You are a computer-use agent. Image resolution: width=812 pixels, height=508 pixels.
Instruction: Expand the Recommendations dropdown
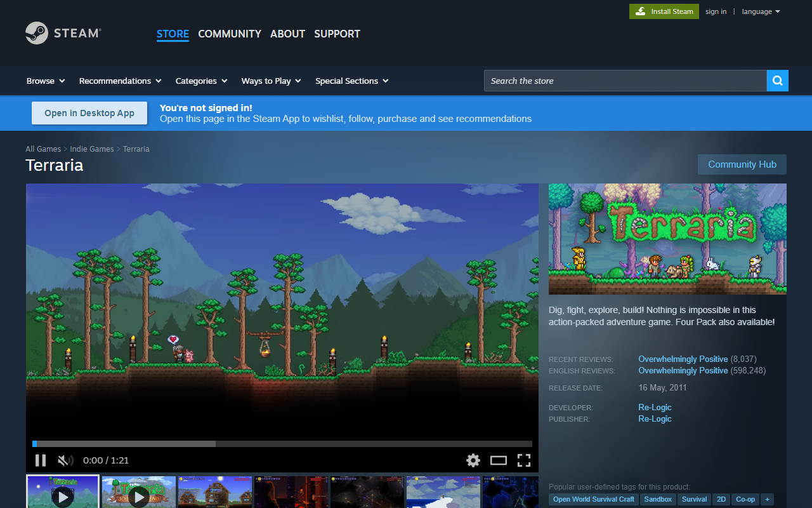(120, 81)
